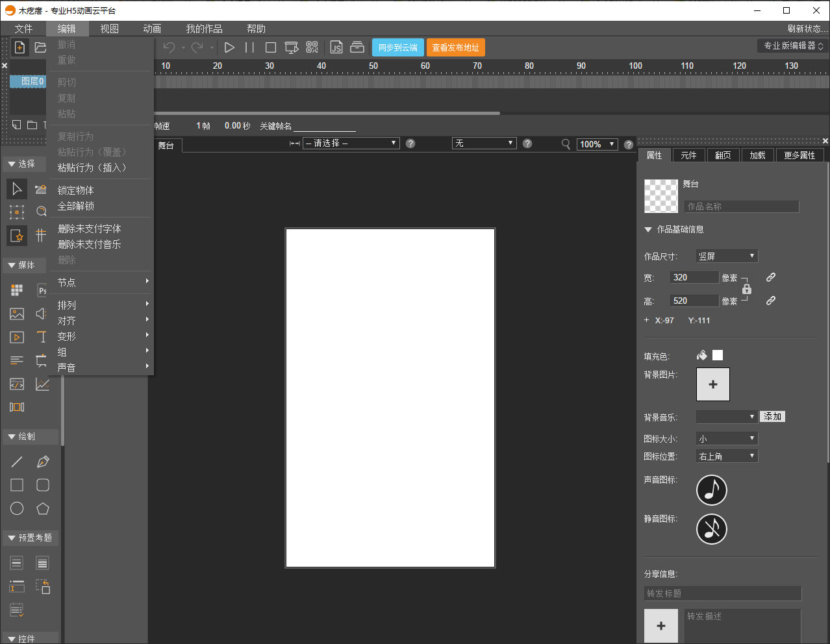Switch to the 翻页 tab
The width and height of the screenshot is (830, 644).
point(723,155)
